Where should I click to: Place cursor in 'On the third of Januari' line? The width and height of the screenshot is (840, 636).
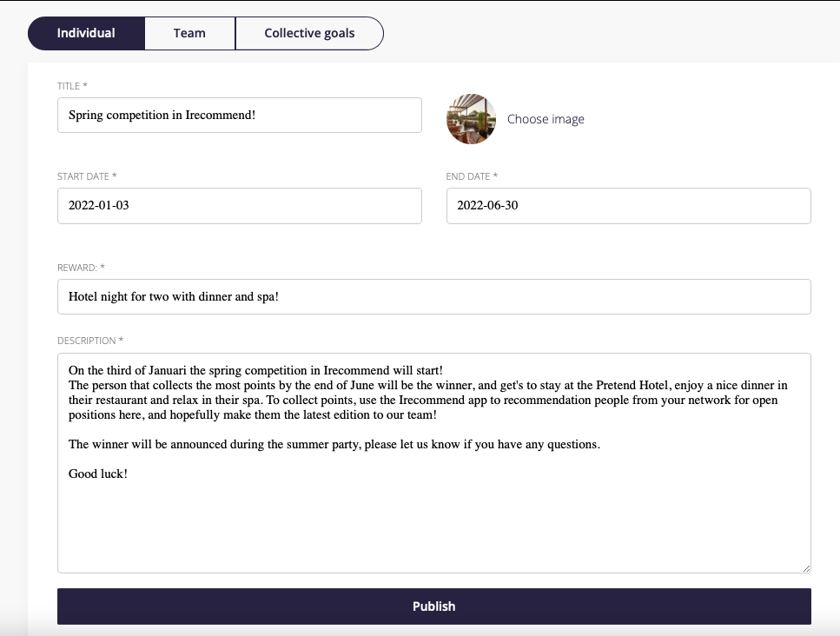point(255,370)
